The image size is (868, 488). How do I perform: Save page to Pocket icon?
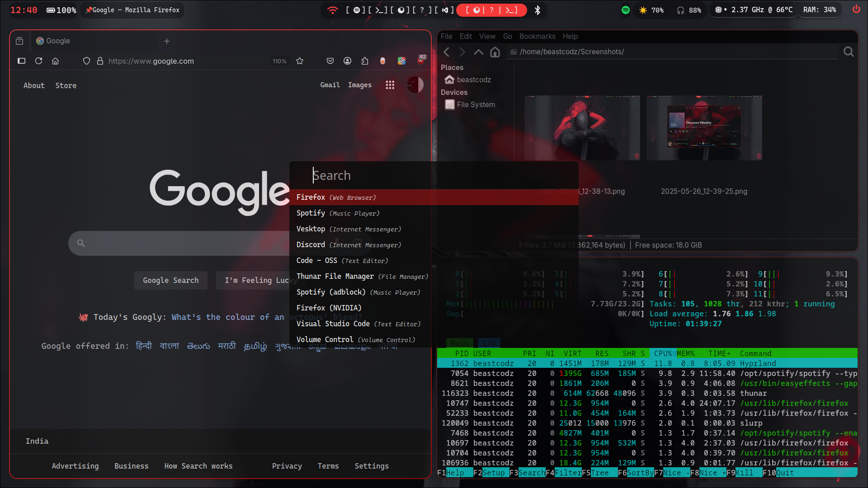click(330, 61)
